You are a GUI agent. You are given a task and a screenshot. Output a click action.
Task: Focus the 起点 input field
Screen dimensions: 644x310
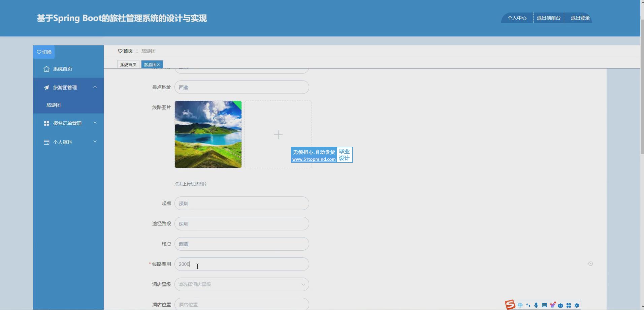coord(242,204)
